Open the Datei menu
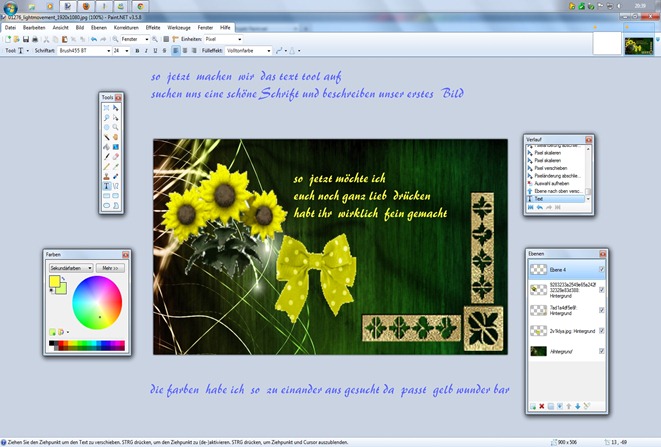 [x=10, y=27]
